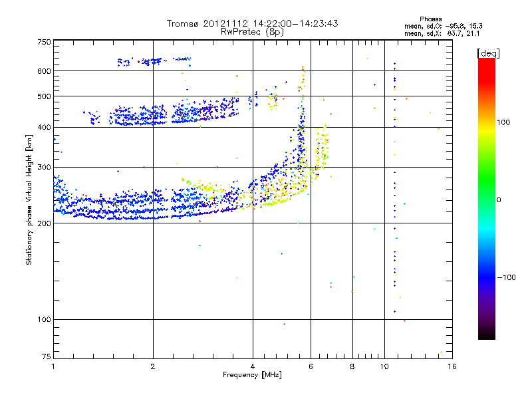The width and height of the screenshot is (532, 399).
Task: Click the "RwPretec (8p)" subtitle
Action: pyautogui.click(x=252, y=32)
